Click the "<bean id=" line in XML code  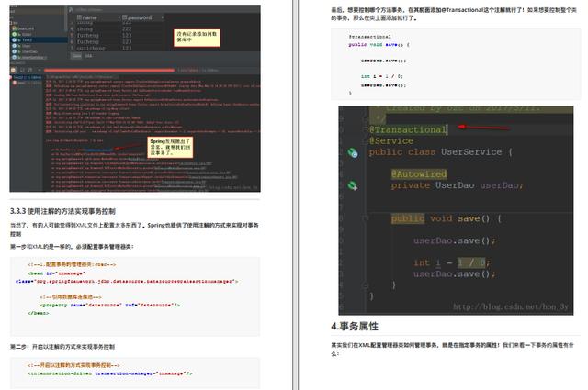coord(57,273)
